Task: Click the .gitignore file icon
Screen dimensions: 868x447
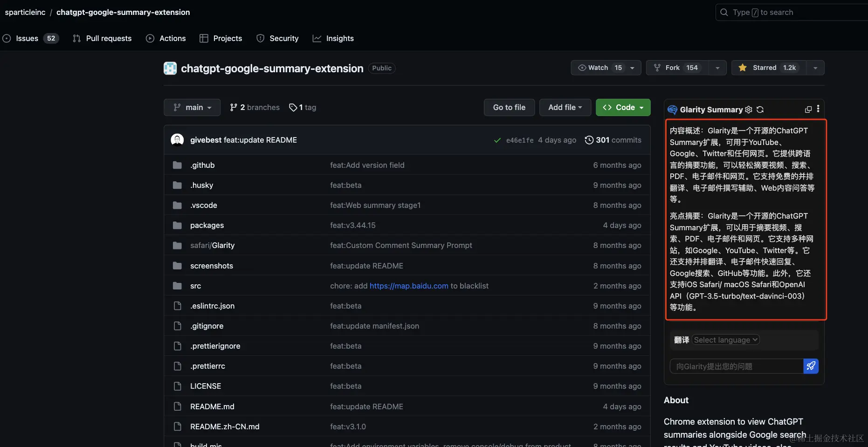Action: click(177, 326)
